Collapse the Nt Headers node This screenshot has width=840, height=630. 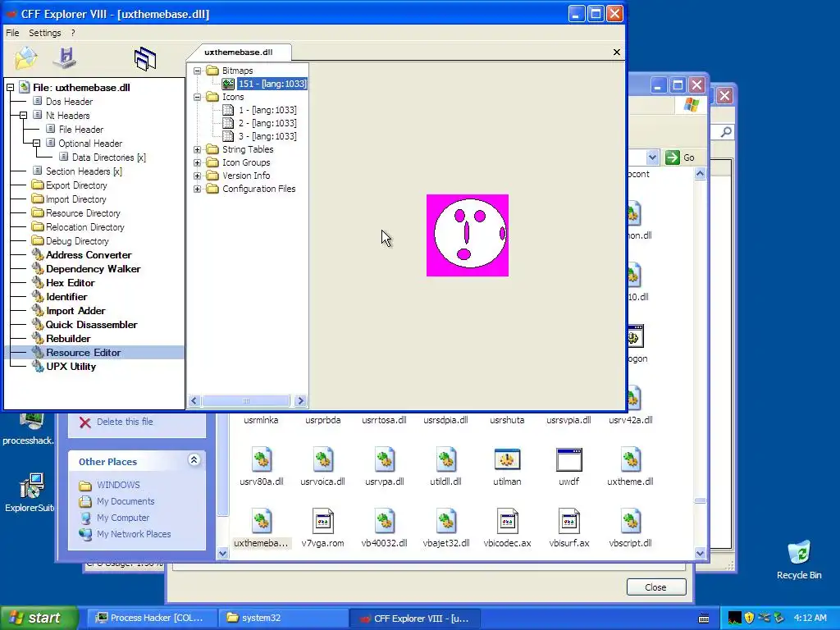point(23,115)
